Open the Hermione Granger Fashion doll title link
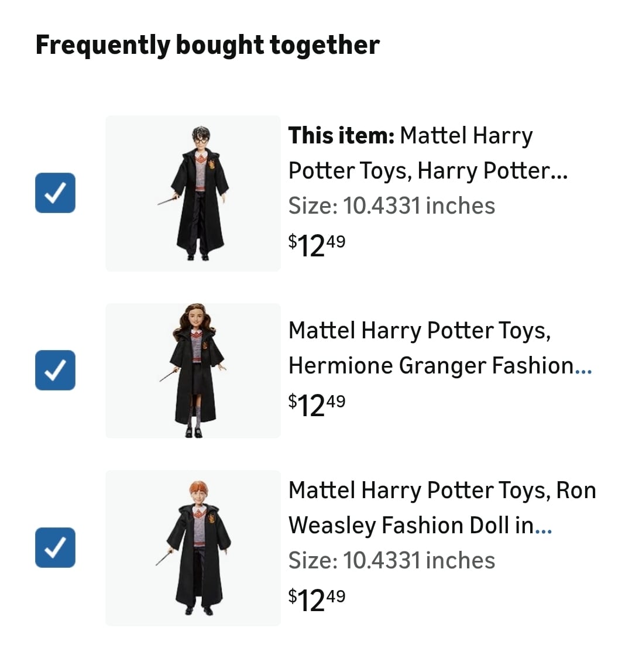The width and height of the screenshot is (632, 672). pyautogui.click(x=430, y=348)
